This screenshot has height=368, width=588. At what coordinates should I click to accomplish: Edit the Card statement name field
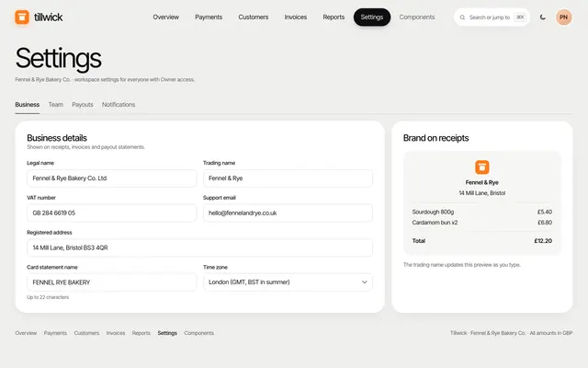pyautogui.click(x=111, y=282)
